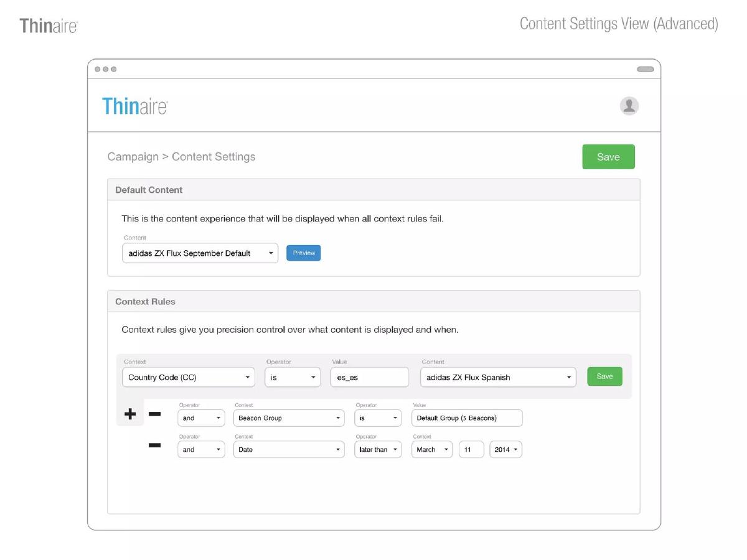Click the Default Group (5 Beacons) value field

467,418
